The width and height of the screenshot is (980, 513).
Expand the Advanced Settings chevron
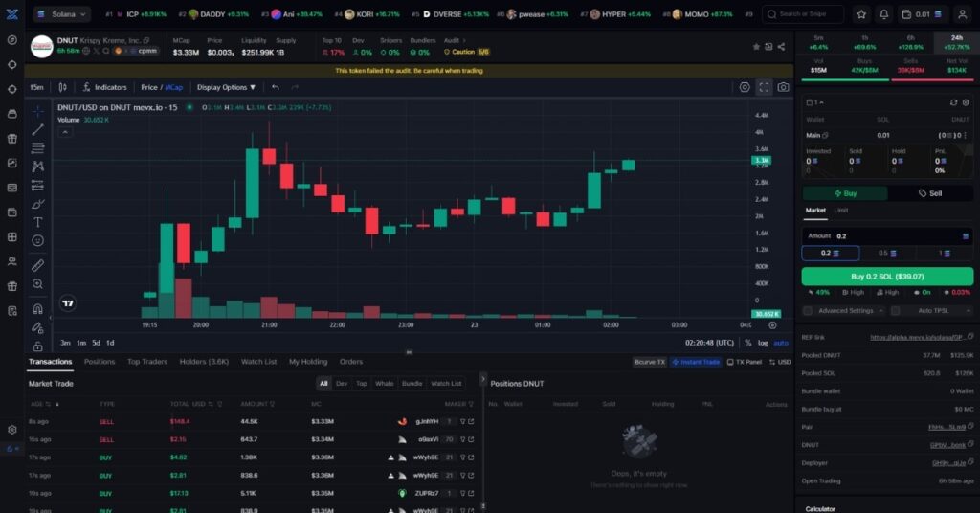point(881,310)
